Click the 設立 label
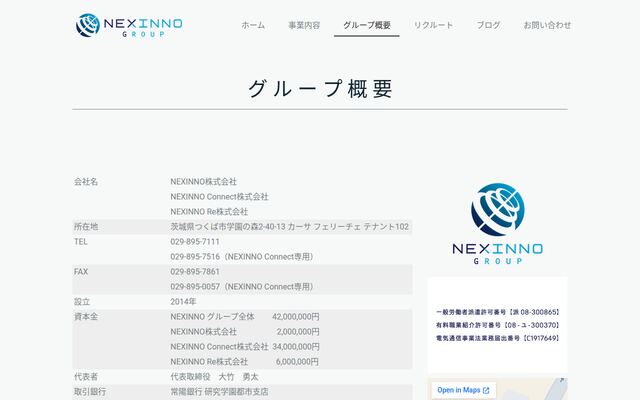 coord(82,302)
